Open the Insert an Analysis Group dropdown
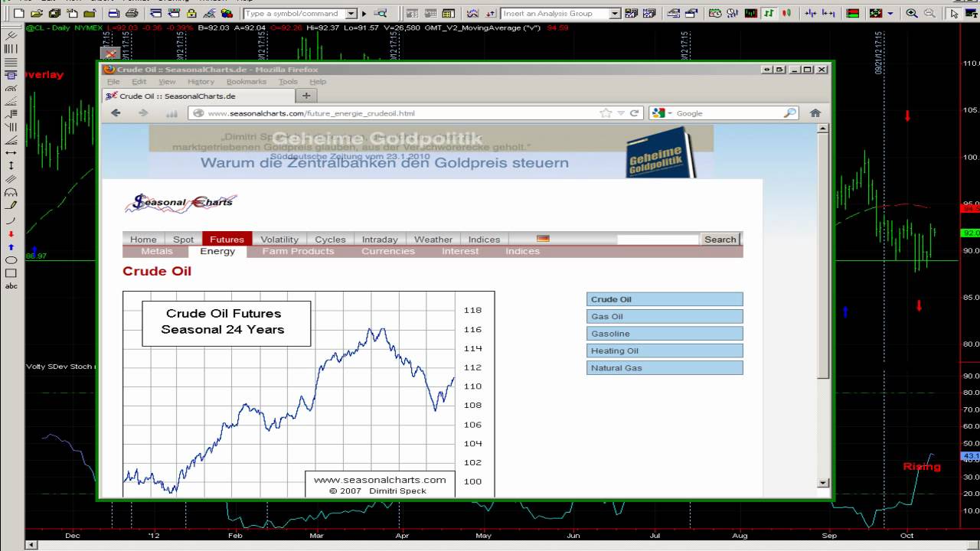 614,14
